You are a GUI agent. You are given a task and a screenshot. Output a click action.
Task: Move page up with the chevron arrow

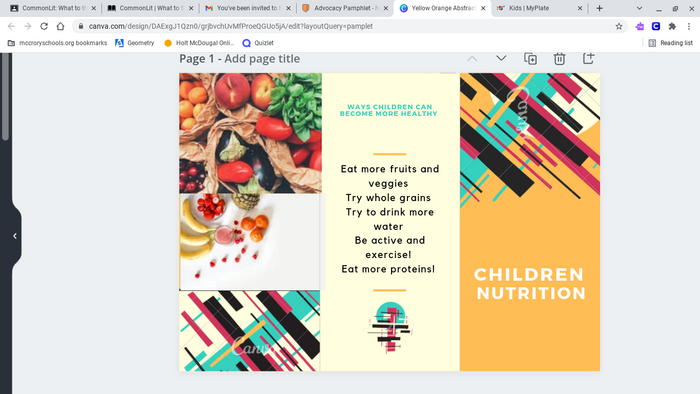coord(472,58)
